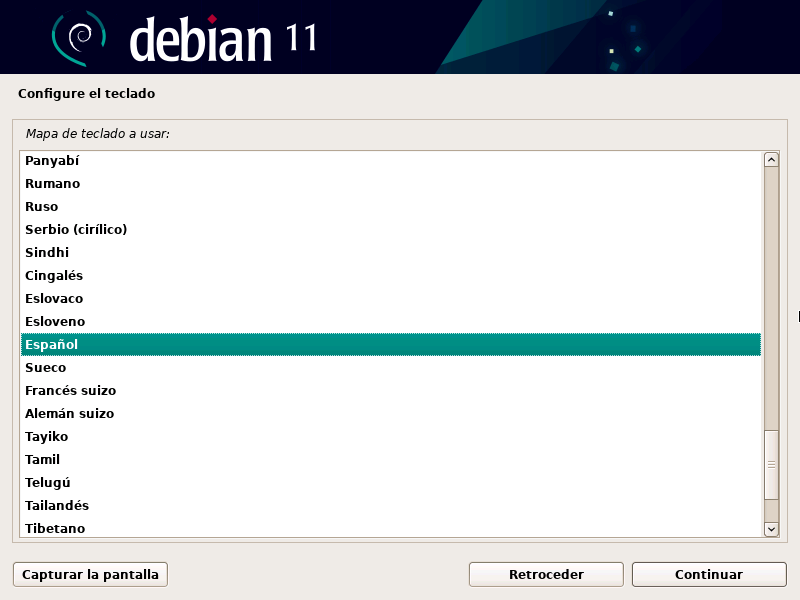Image resolution: width=800 pixels, height=600 pixels.
Task: Pick Ruso in the keyboard list
Action: coord(42,207)
